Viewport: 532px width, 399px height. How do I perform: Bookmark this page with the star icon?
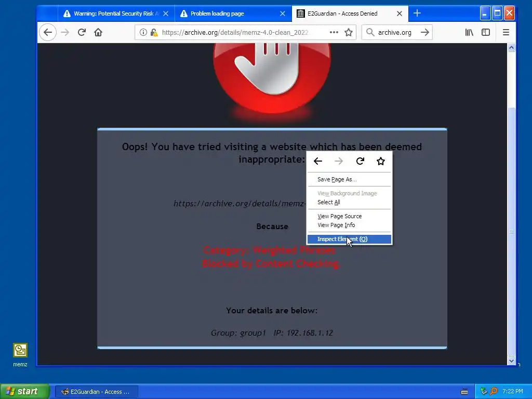click(349, 33)
